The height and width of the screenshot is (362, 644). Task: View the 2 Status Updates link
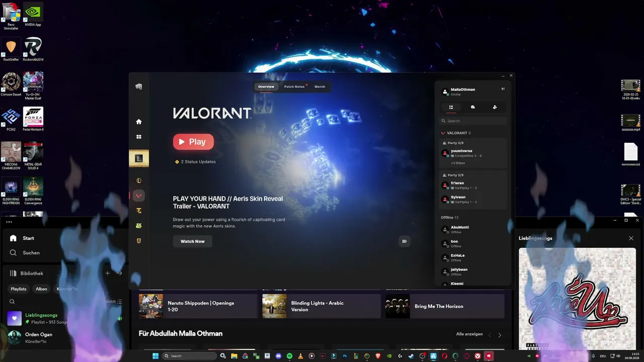195,162
